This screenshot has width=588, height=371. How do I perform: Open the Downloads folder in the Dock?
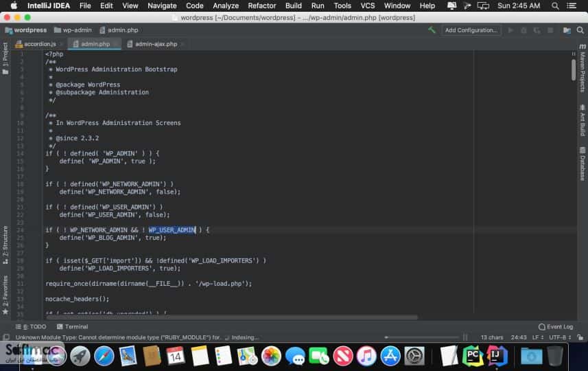point(531,356)
